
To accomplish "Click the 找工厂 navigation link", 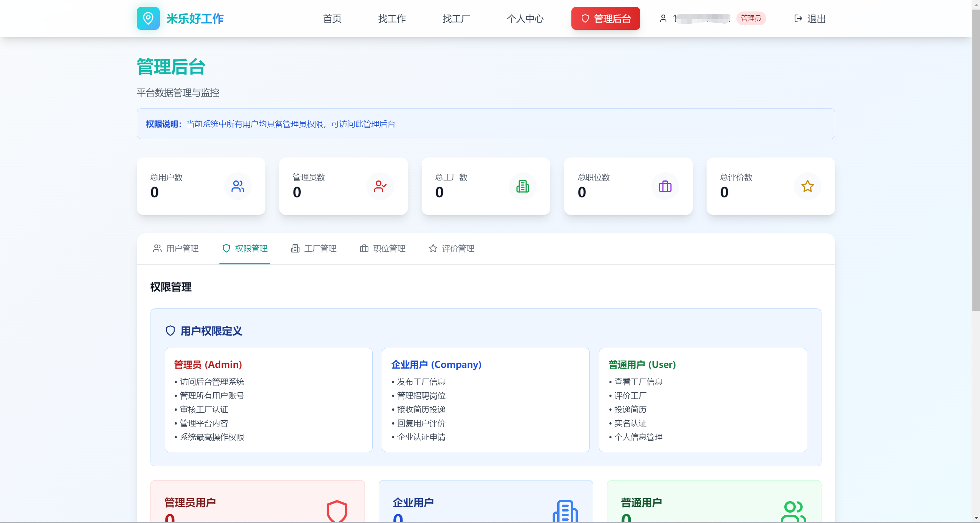I will (456, 19).
